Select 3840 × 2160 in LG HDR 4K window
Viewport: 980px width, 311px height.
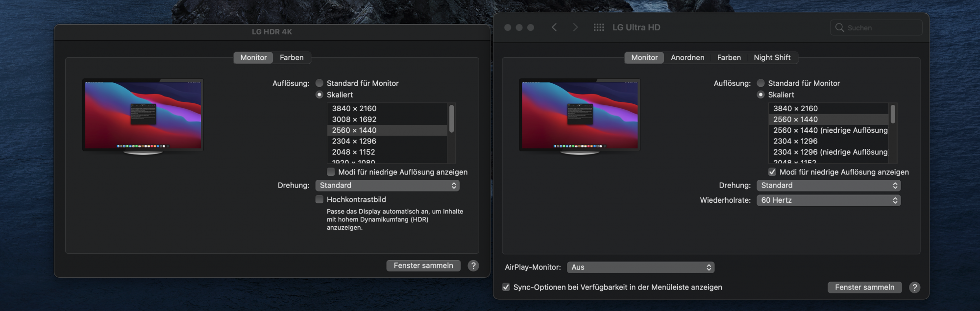click(x=387, y=108)
